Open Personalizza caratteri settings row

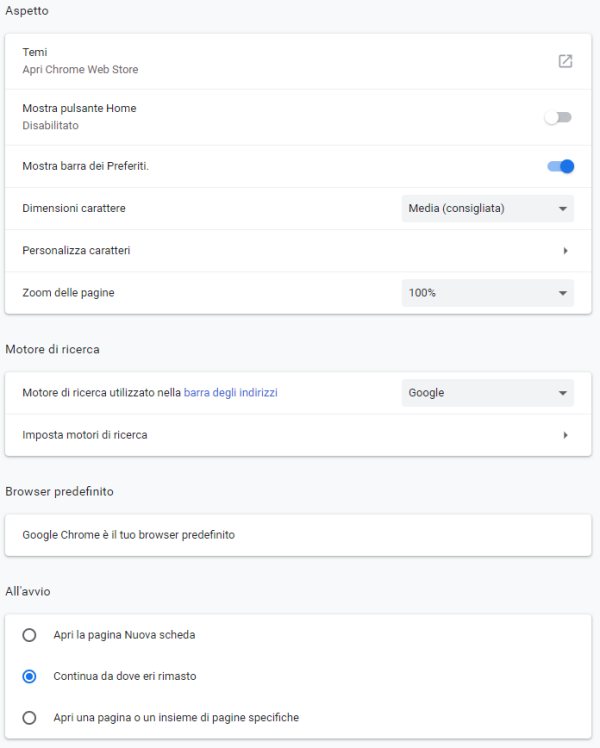pos(298,250)
